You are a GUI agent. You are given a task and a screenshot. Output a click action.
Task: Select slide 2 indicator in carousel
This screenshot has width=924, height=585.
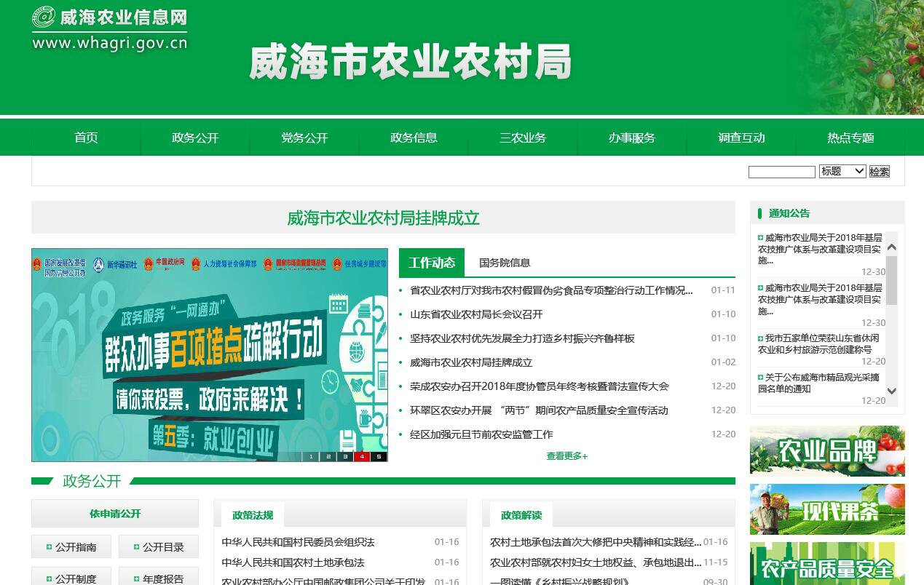click(x=328, y=457)
